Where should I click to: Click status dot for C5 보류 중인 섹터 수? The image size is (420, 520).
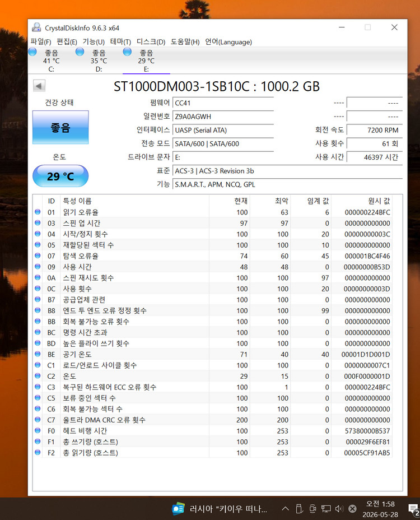[x=38, y=398]
